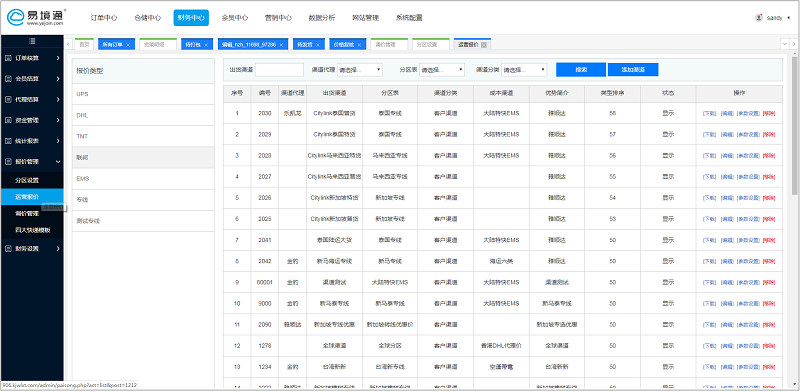Click the sandy user avatar icon
The height and width of the screenshot is (392, 800).
[x=759, y=17]
